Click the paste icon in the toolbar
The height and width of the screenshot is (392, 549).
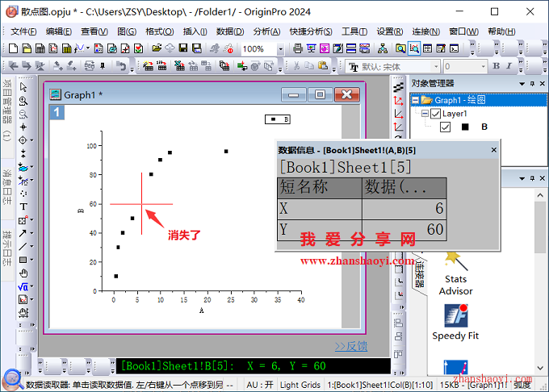click(x=323, y=66)
